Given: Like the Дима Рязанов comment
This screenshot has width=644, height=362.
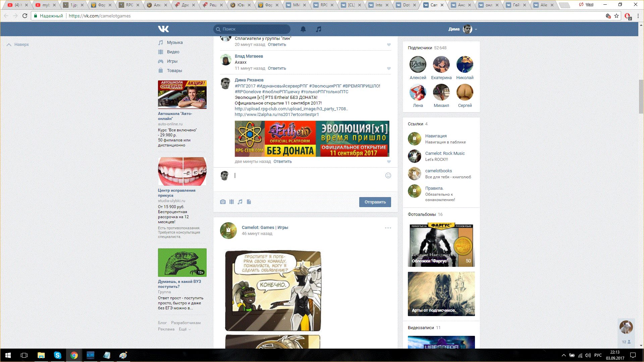Looking at the screenshot, I should (389, 162).
